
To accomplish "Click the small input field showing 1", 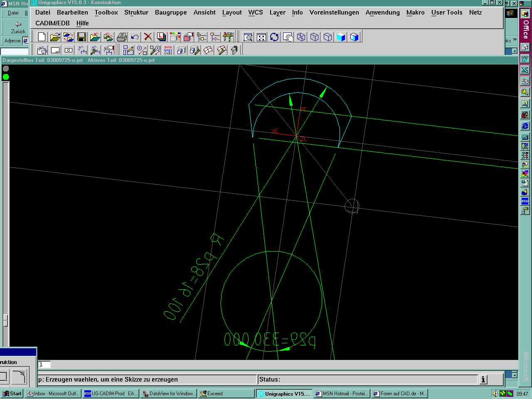I will 44,365.
